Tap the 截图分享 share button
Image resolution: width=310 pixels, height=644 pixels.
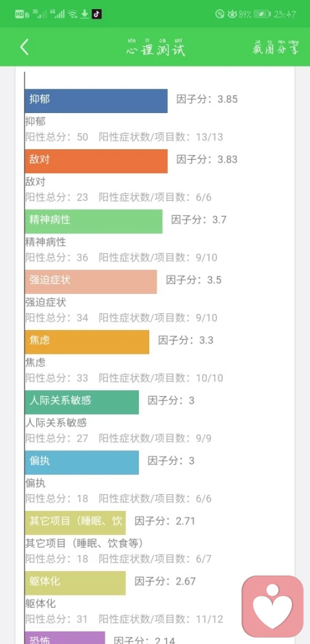[276, 48]
